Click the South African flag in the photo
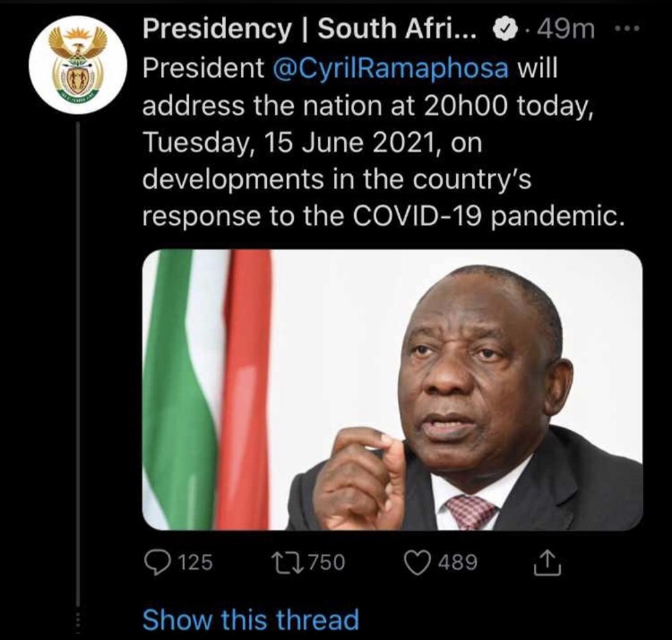This screenshot has width=672, height=640. pos(208,385)
